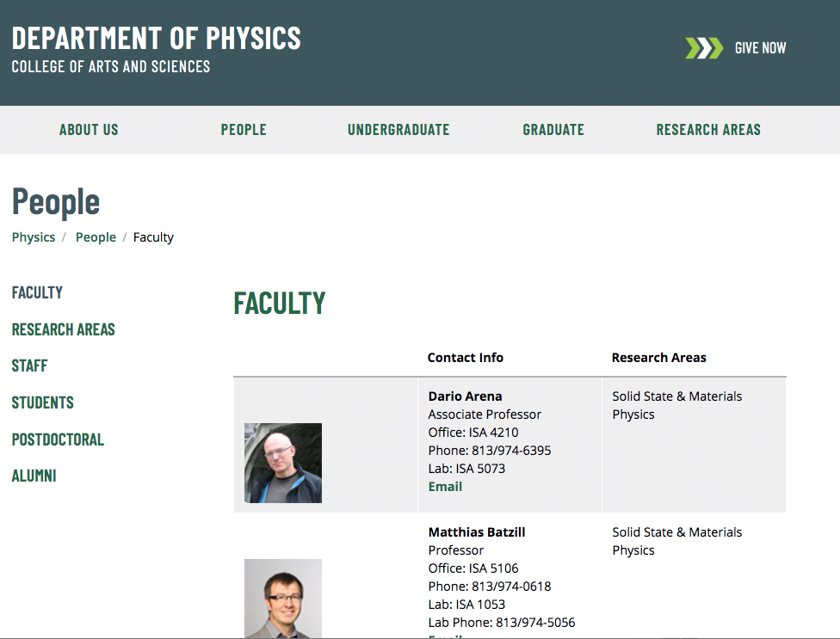The height and width of the screenshot is (639, 840).
Task: Click Dario Arena's Email link
Action: (x=445, y=487)
